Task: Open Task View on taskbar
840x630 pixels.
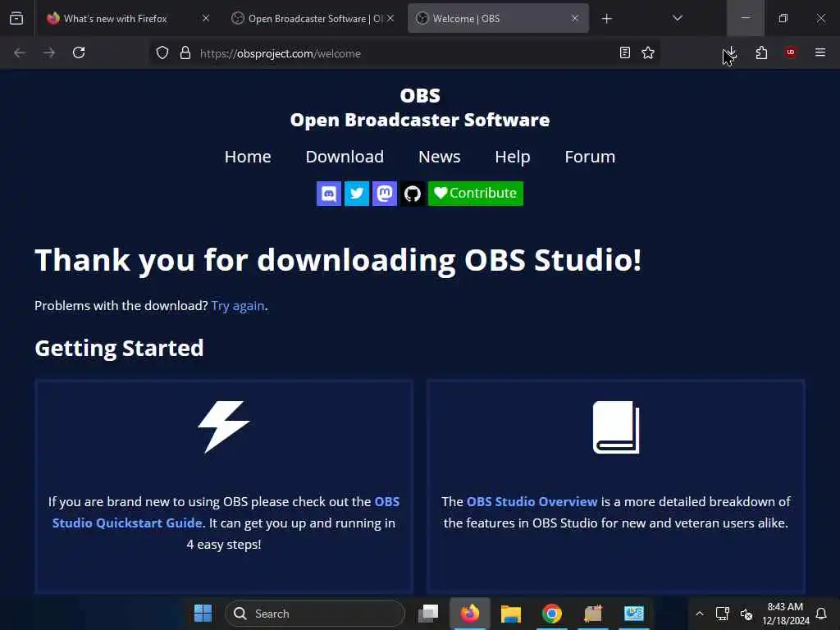Action: pyautogui.click(x=428, y=614)
